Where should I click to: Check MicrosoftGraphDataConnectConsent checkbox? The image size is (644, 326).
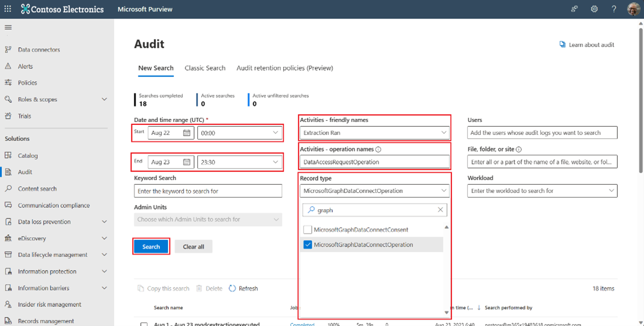307,230
